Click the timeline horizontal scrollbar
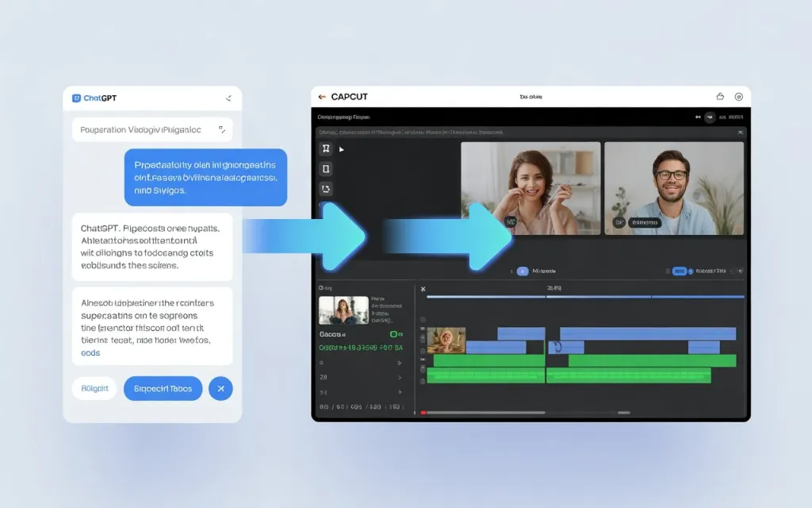Screen dimensions: 812x508 click(x=486, y=413)
